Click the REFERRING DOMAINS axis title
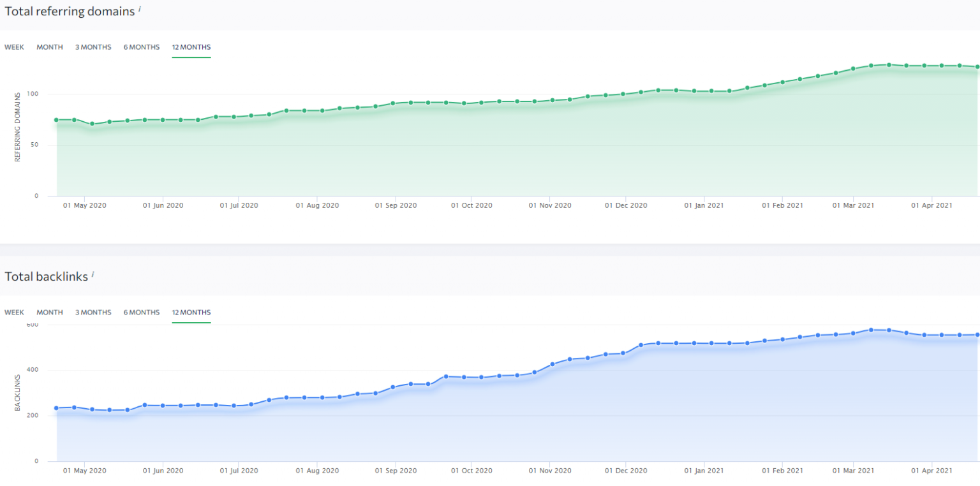This screenshot has width=980, height=486. pyautogui.click(x=18, y=126)
